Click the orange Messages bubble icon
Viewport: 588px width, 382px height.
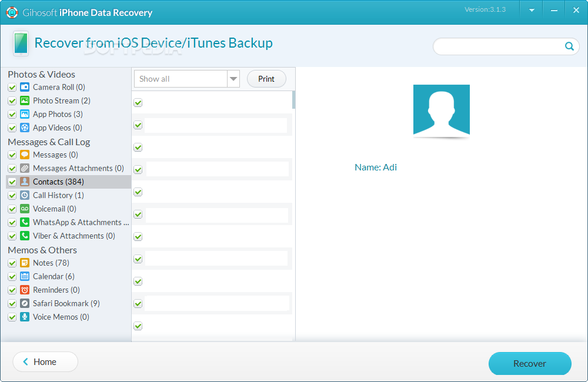tap(25, 155)
